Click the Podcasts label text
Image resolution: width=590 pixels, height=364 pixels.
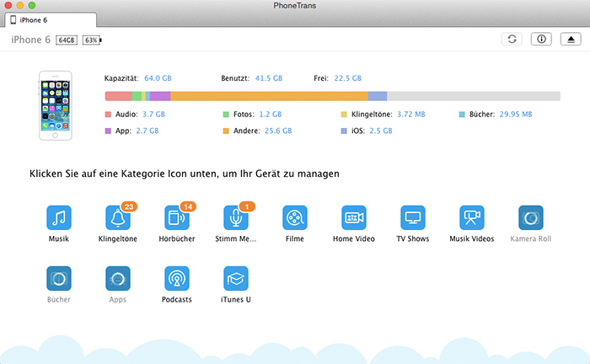[177, 300]
